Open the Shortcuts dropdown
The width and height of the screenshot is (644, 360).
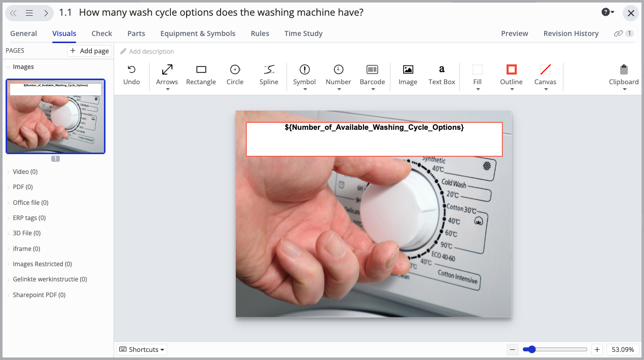141,349
